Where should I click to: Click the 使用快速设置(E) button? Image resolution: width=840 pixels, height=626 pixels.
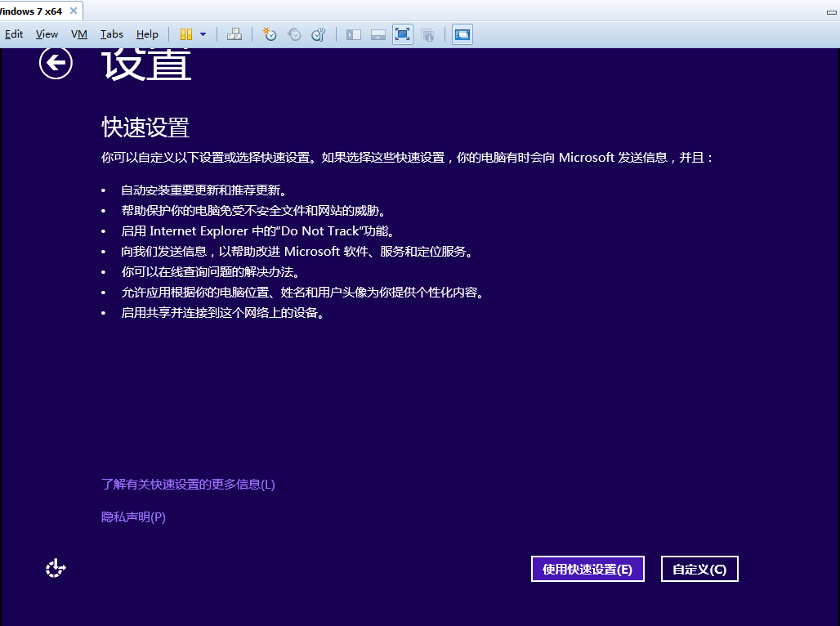(588, 569)
